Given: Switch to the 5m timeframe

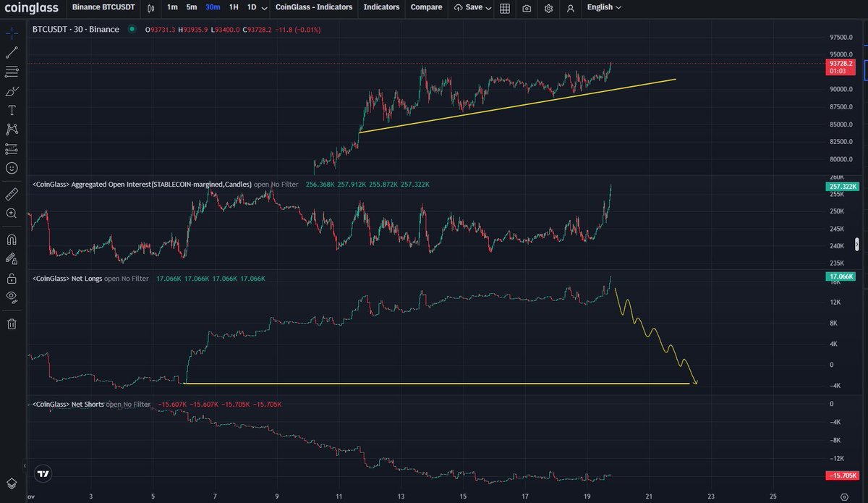Looking at the screenshot, I should (191, 7).
